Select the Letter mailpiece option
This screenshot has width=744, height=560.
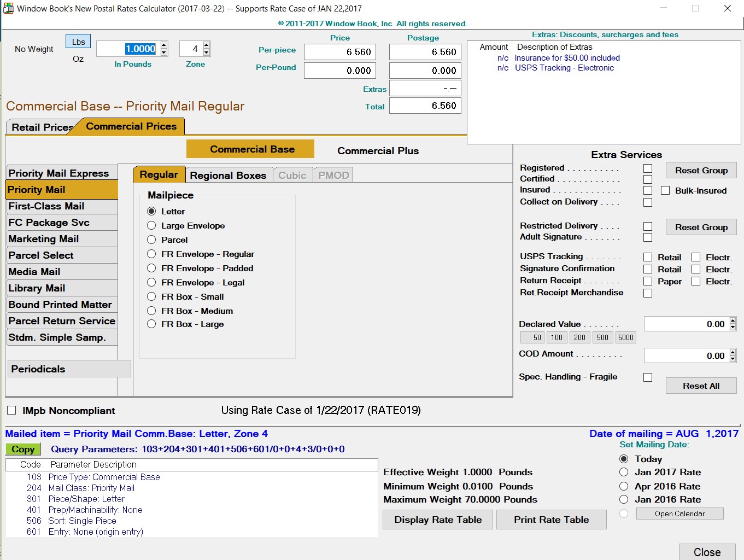(x=151, y=211)
